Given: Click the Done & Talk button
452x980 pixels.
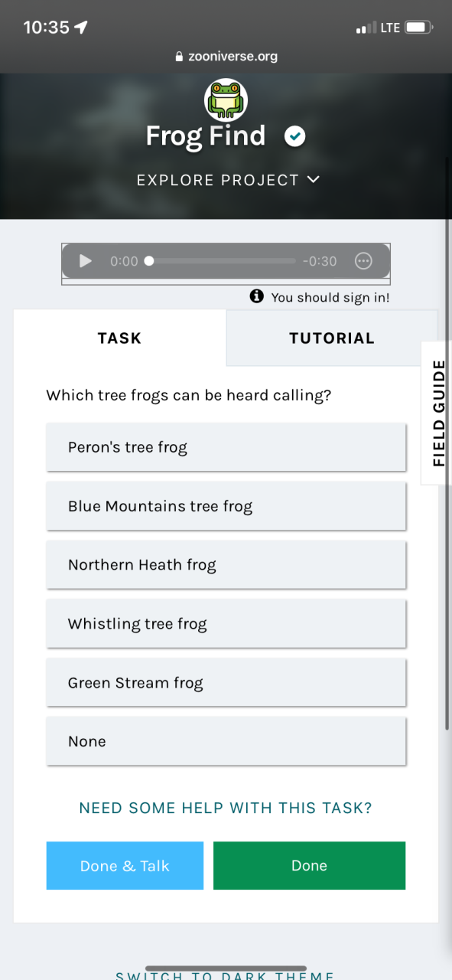Looking at the screenshot, I should pos(125,866).
